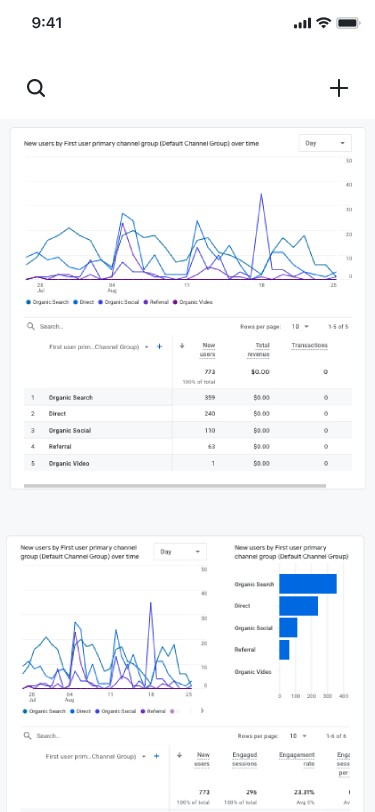The width and height of the screenshot is (375, 812).
Task: Click sort arrow next to New users, second table
Action: click(179, 755)
